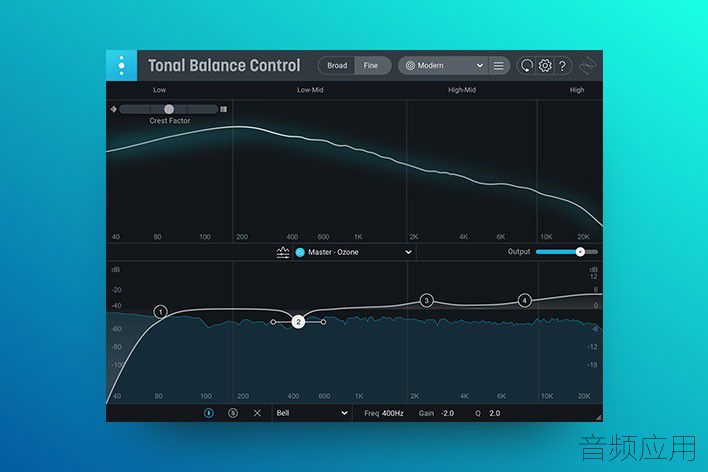Viewport: 708px width, 472px height.
Task: Click the Crest Factor meter right icon
Action: pos(224,109)
